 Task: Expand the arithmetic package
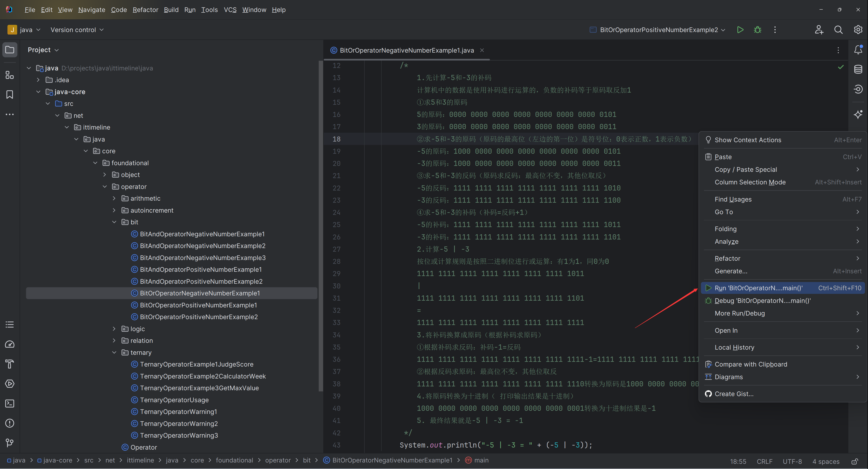114,198
